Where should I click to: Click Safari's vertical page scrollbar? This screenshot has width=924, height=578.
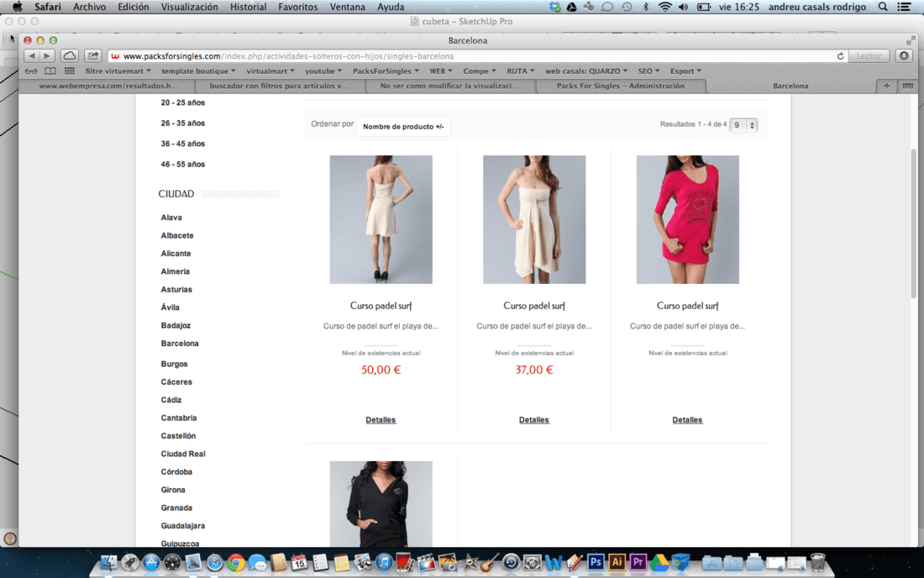coord(913,224)
